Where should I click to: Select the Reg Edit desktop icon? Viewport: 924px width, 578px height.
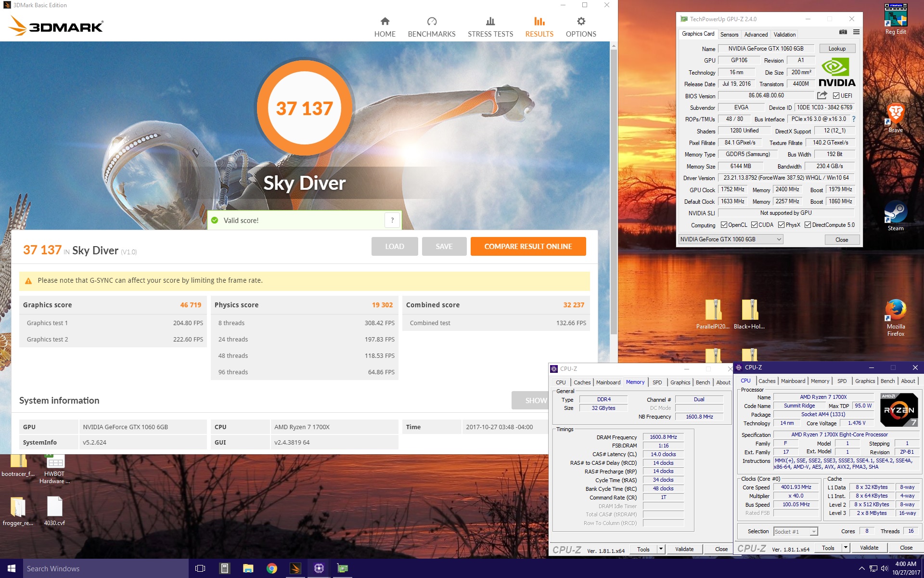click(x=896, y=19)
